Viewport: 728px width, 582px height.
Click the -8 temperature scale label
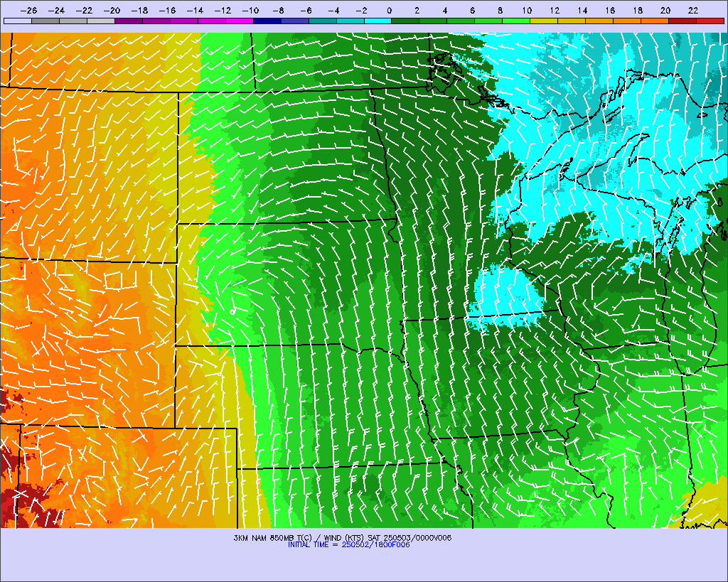tap(278, 10)
